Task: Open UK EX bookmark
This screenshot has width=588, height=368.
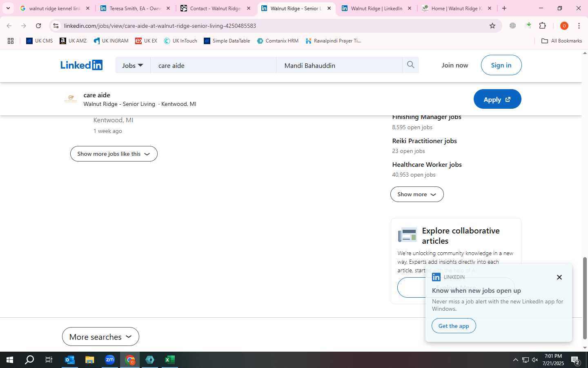Action: pos(146,41)
